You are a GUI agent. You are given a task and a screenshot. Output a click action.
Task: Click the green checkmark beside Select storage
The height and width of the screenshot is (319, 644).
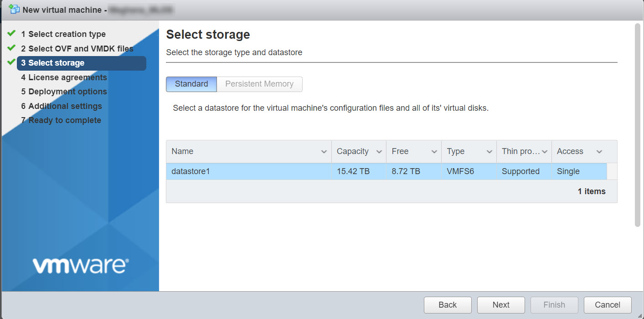(12, 62)
